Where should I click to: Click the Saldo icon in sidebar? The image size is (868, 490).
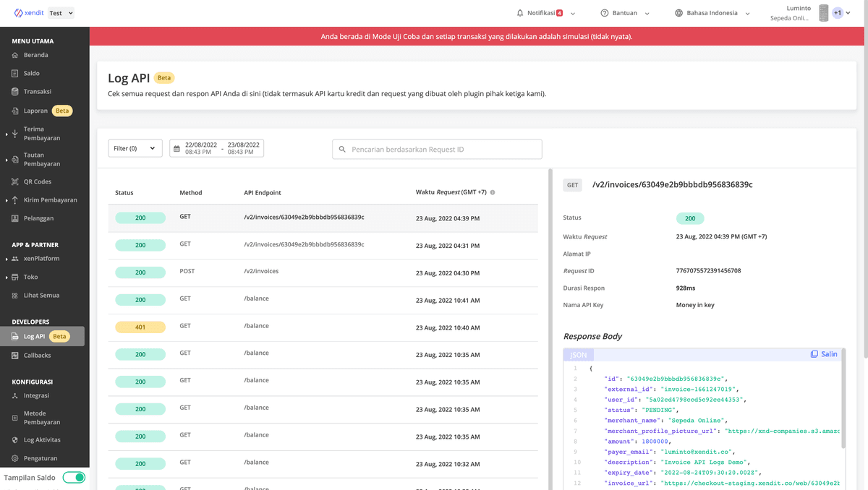[x=15, y=74]
